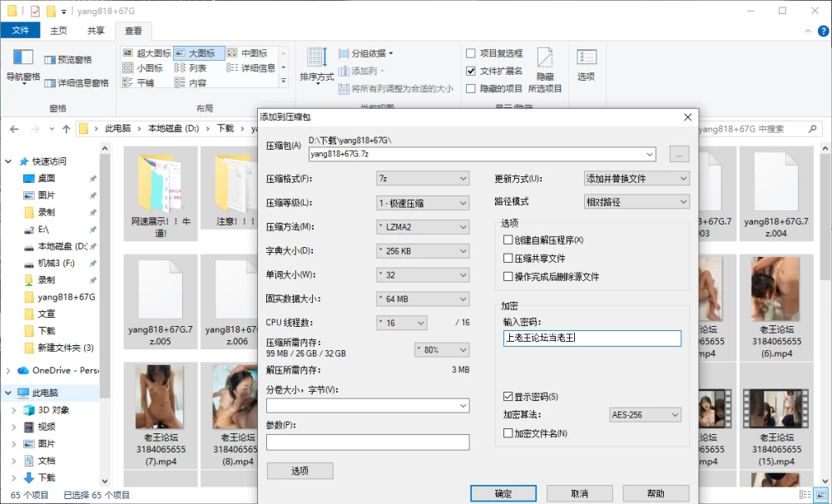Open 字典大小 dropdown showing 256 KB
Screen dimensions: 832x504
423,251
